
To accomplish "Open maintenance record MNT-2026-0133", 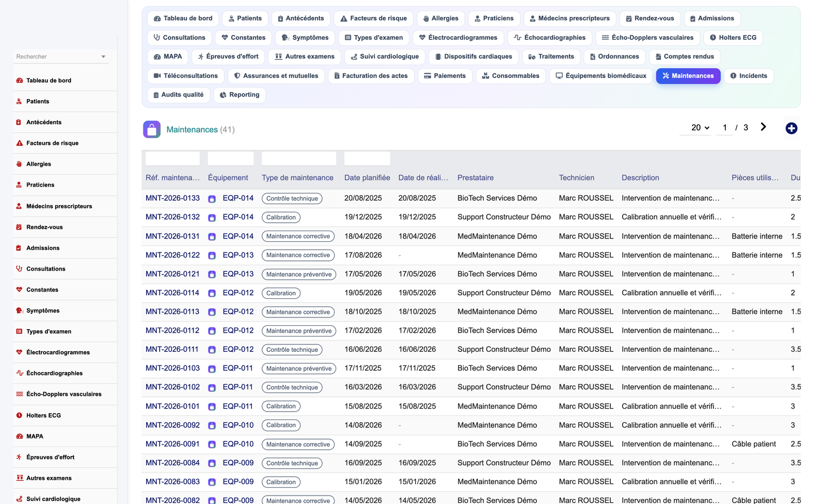I will (173, 198).
